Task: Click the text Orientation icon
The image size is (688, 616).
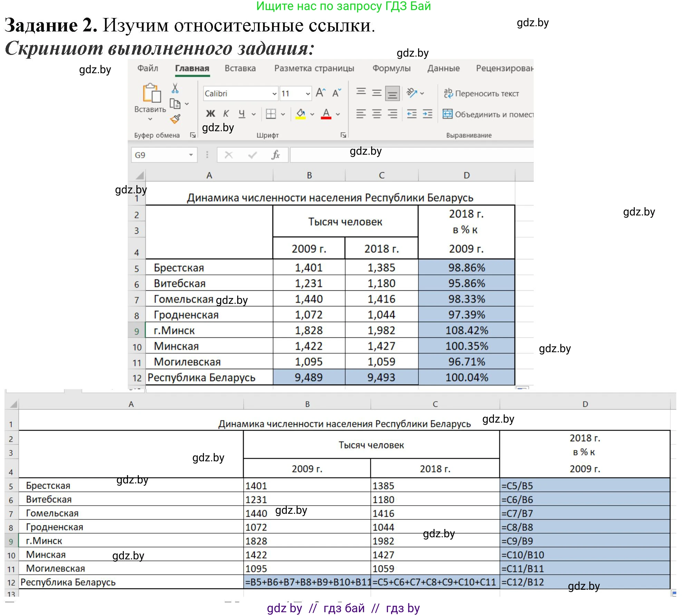Action: pos(411,93)
